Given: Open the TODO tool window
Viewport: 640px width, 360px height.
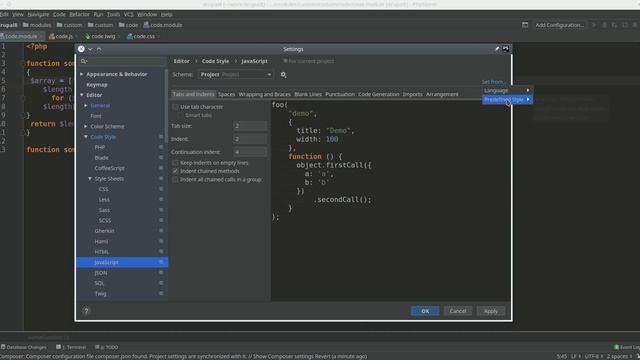Looking at the screenshot, I should coord(107,347).
